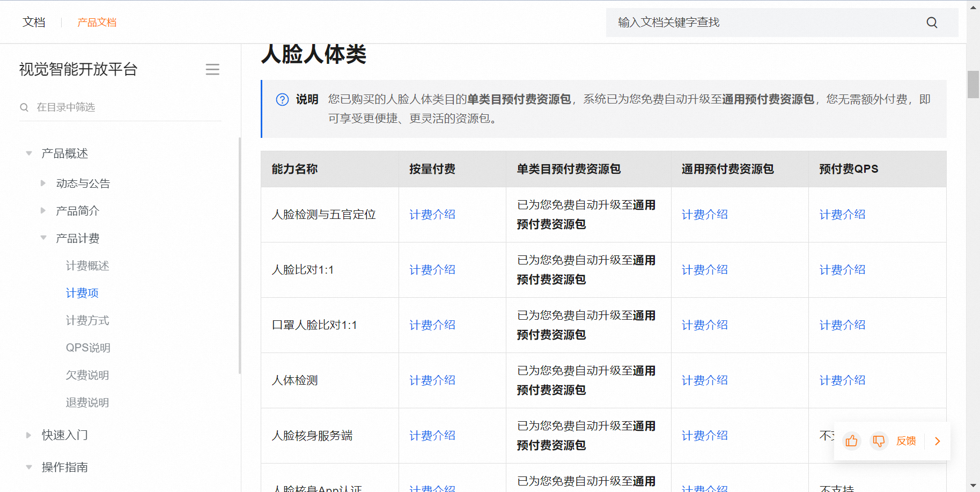Click the question-mark note icon

[x=282, y=99]
